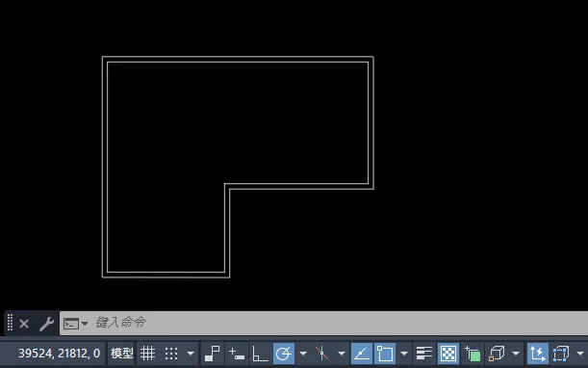This screenshot has width=588, height=368.
Task: Switch to 模型 model space button
Action: pyautogui.click(x=122, y=354)
